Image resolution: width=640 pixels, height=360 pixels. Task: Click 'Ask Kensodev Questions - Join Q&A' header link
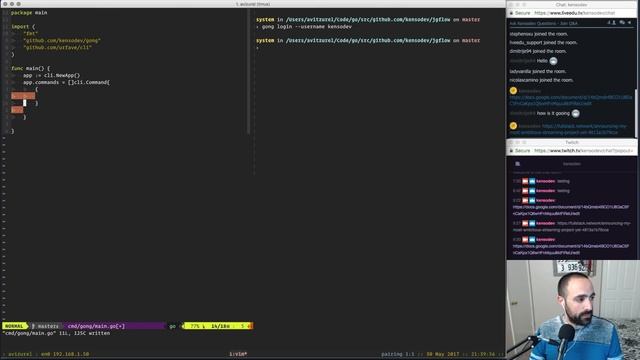543,23
